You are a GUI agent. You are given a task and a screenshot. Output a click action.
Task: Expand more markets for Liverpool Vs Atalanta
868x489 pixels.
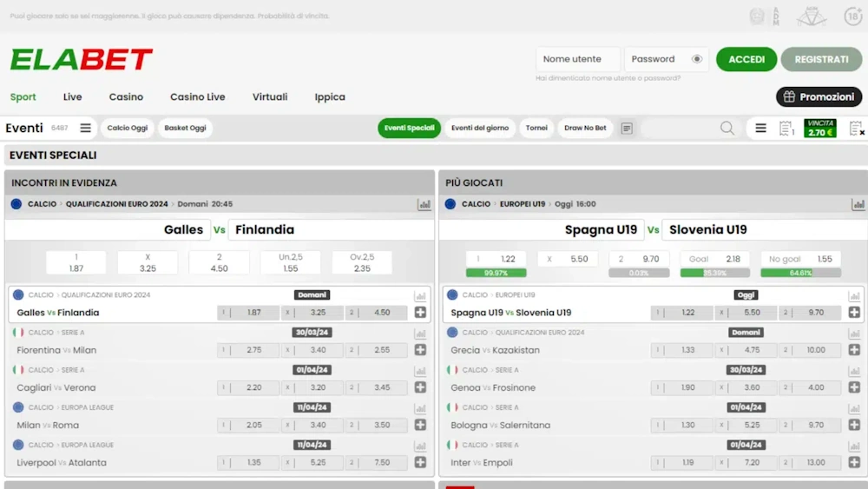[x=420, y=462]
